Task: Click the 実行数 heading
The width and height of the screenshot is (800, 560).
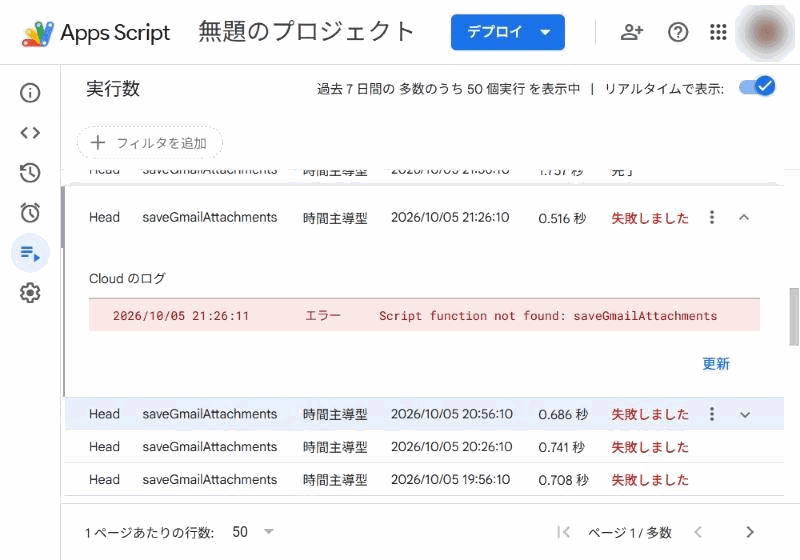Action: pos(113,89)
